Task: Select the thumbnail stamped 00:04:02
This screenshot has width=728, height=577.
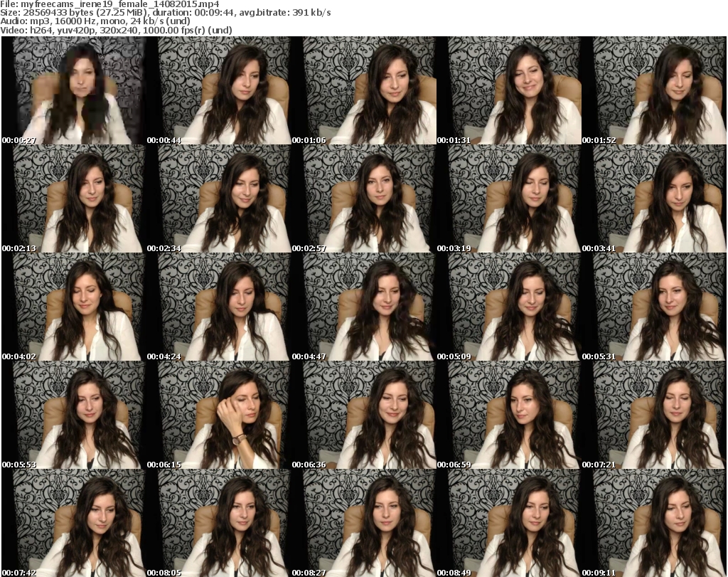Action: coord(73,307)
